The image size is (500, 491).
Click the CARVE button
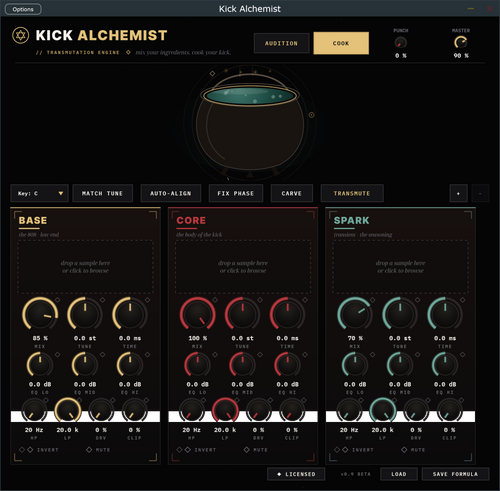point(292,193)
